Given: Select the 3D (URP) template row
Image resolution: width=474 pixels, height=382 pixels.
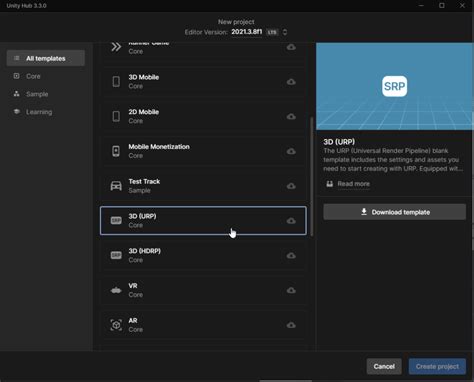Looking at the screenshot, I should (x=203, y=221).
